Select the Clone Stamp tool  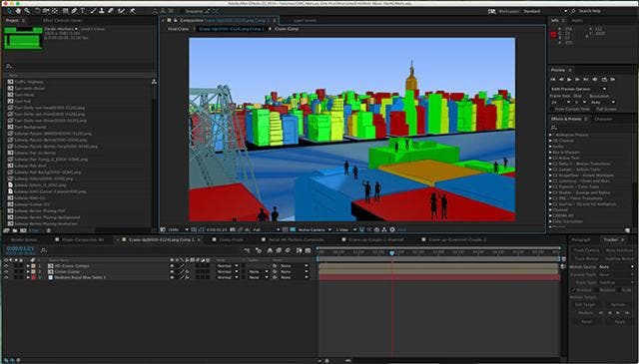pyautogui.click(x=102, y=11)
